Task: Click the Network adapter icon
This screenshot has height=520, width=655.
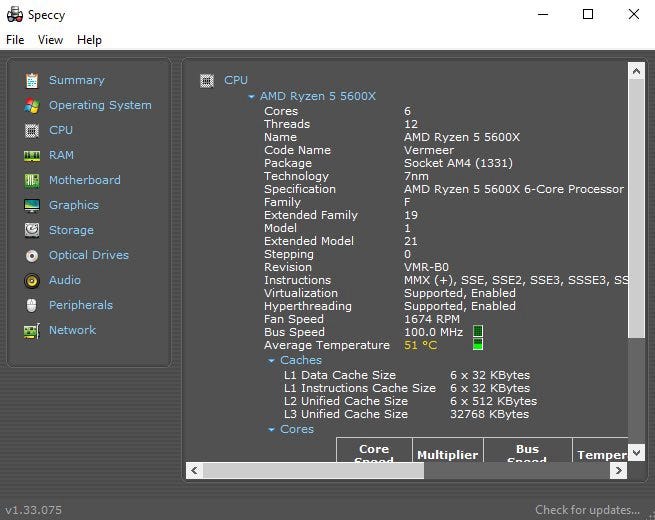Action: (x=32, y=330)
